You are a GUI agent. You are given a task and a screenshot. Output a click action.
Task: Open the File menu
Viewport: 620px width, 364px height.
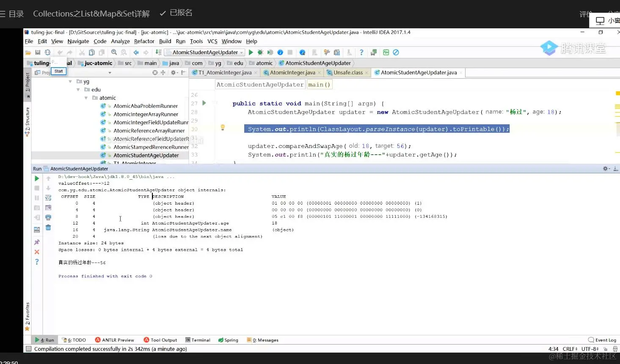click(29, 41)
